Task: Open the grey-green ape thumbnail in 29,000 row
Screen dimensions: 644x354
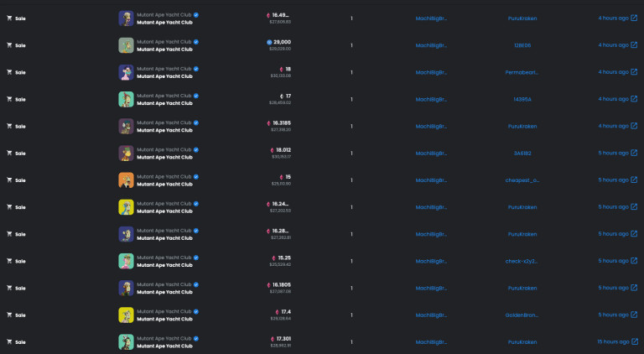Action: point(126,45)
